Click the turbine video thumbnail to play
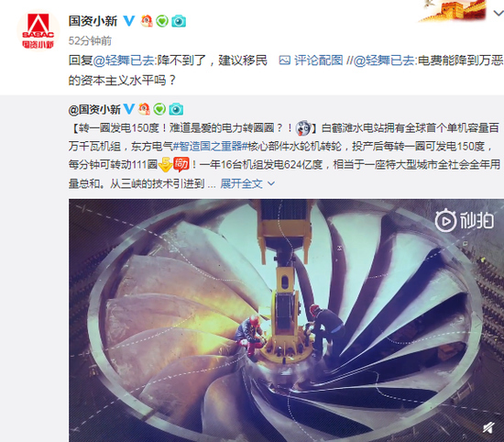This screenshot has height=442, width=504. click(x=286, y=320)
